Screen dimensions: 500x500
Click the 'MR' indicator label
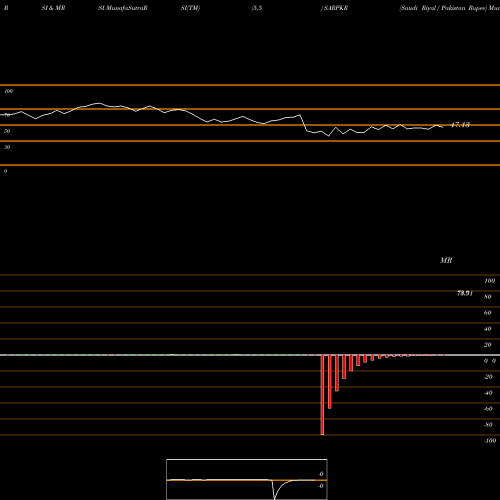446,260
